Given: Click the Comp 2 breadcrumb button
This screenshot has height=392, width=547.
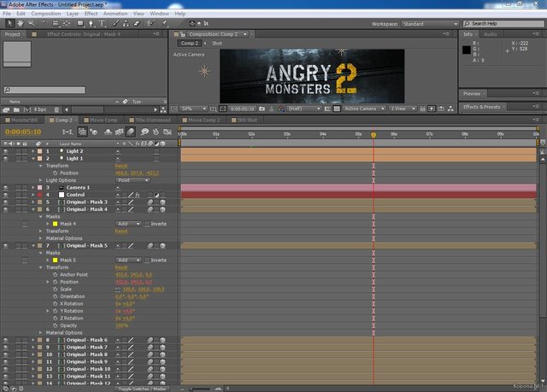Looking at the screenshot, I should pos(189,44).
